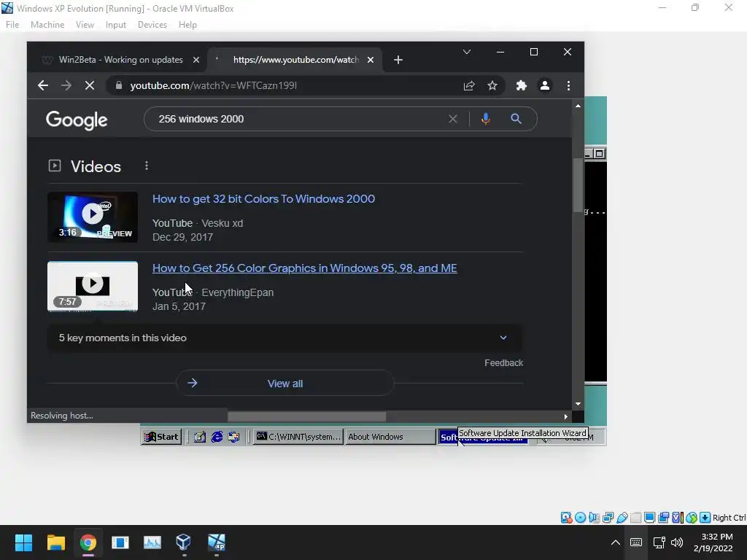
Task: Click VirtualBox optical drive status icon
Action: click(580, 518)
